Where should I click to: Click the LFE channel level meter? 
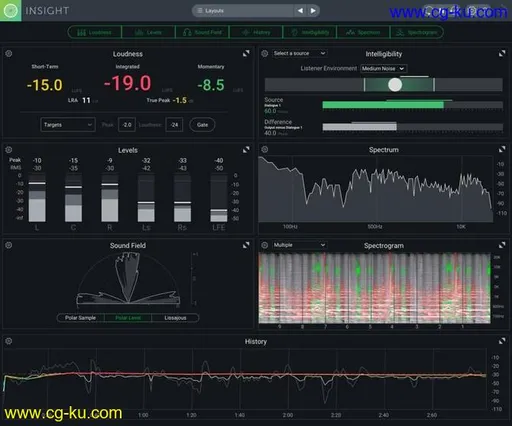pos(219,198)
